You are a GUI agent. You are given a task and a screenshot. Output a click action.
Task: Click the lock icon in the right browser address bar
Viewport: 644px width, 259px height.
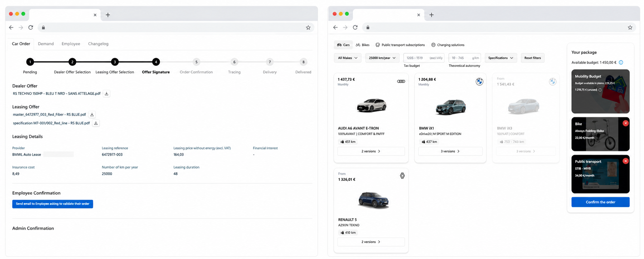pos(368,27)
